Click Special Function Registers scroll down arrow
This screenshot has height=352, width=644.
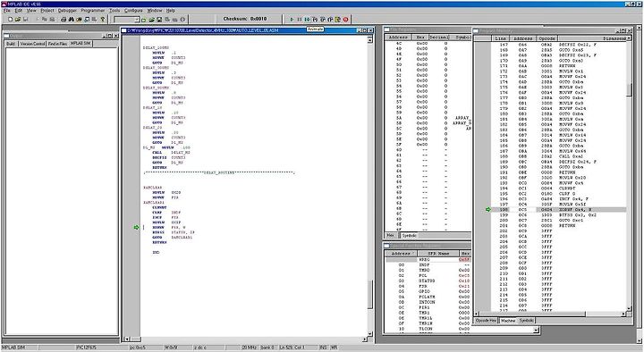point(536,330)
